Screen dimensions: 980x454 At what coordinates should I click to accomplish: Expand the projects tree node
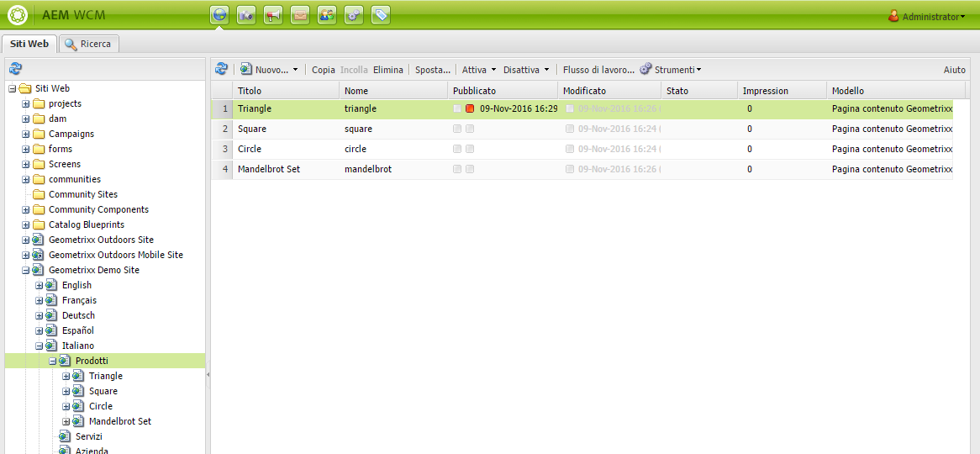click(25, 103)
